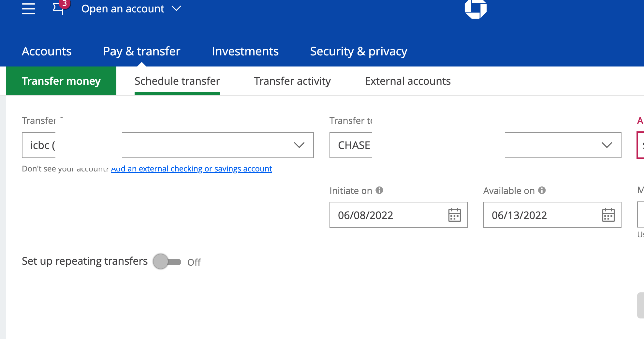Screen dimensions: 644x339
Task: Open the Initiate on calendar picker
Action: click(x=454, y=215)
